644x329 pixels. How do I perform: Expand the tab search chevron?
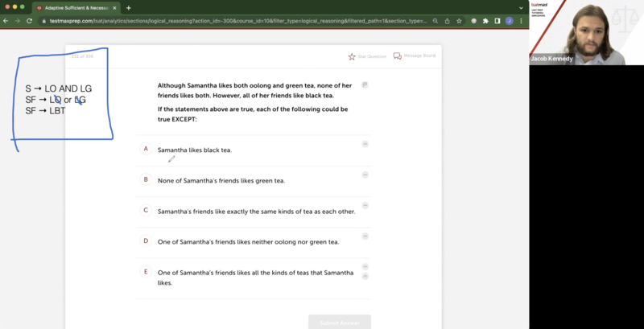click(521, 7)
